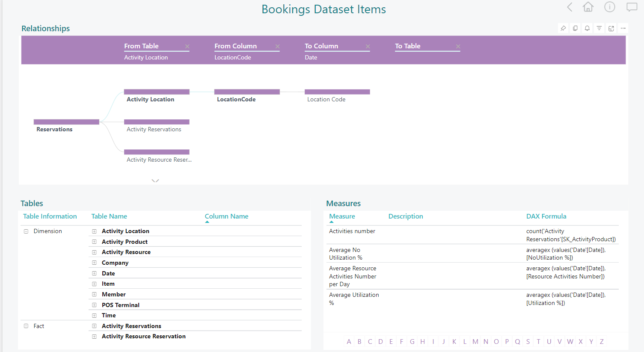Sort by the DAX Formula column header
The image size is (644, 352).
(x=546, y=216)
